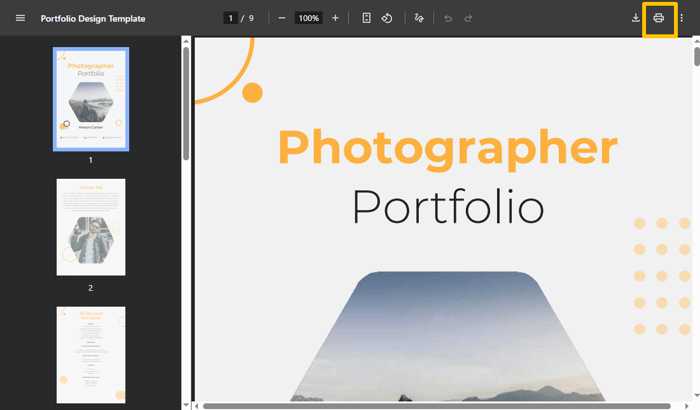This screenshot has width=700, height=410.
Task: Click the page number field showing 1
Action: tap(230, 18)
